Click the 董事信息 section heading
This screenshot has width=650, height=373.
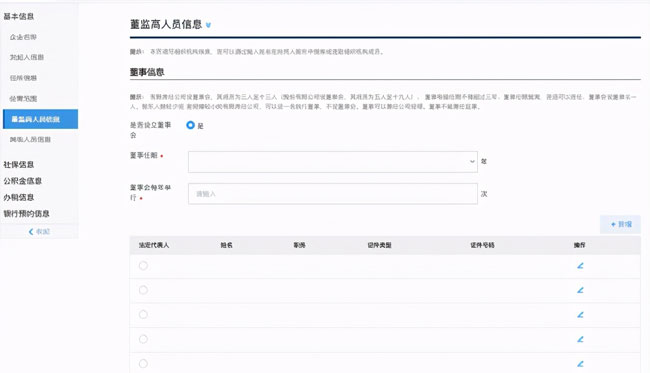[x=147, y=72]
